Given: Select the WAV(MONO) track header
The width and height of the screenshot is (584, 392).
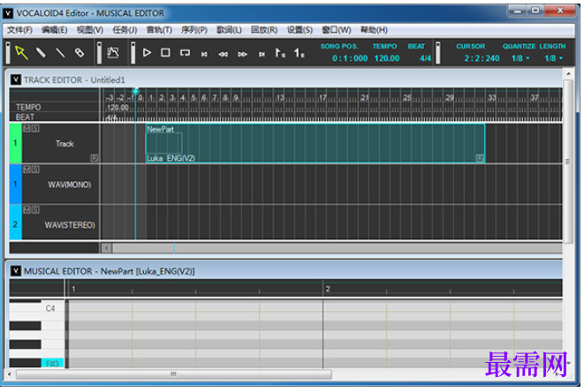Looking at the screenshot, I should 69,185.
